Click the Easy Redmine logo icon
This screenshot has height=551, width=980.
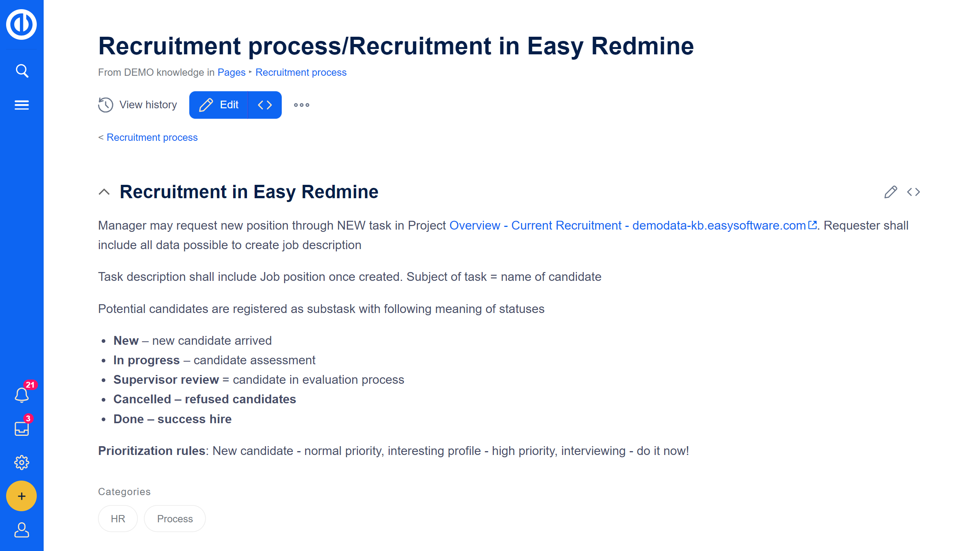[21, 24]
